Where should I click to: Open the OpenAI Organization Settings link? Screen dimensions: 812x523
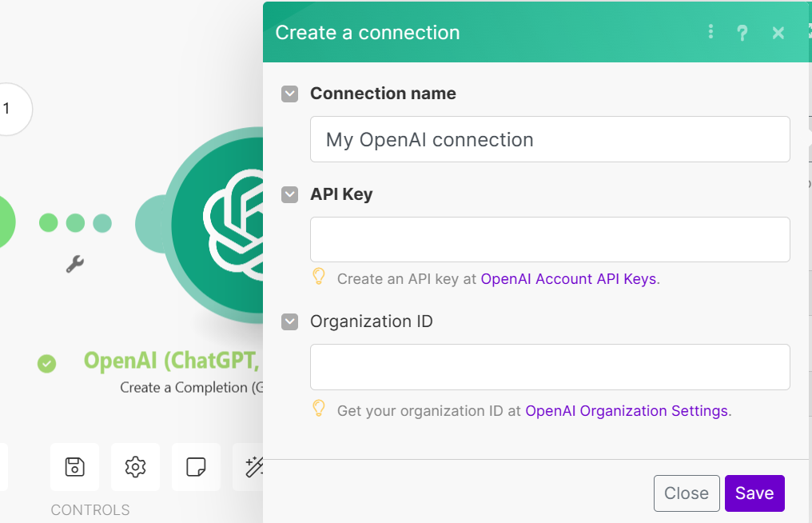(x=627, y=411)
